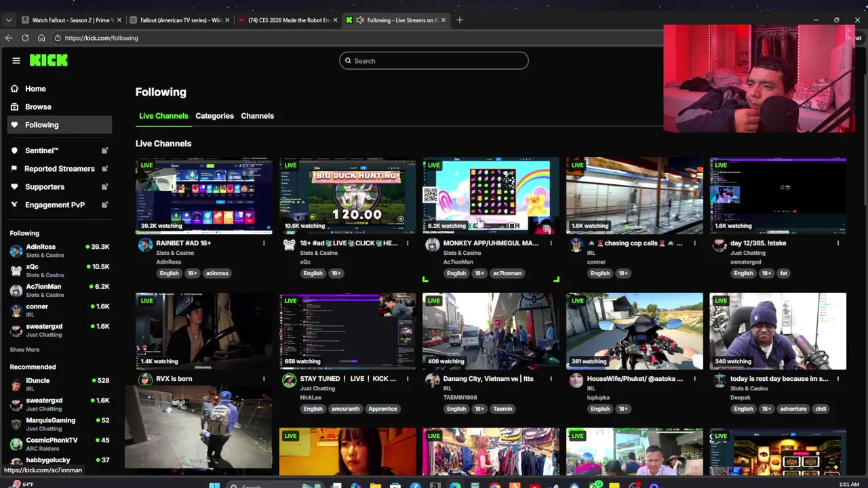Click lock icon beside Supporters
The image size is (868, 488).
[x=104, y=186]
